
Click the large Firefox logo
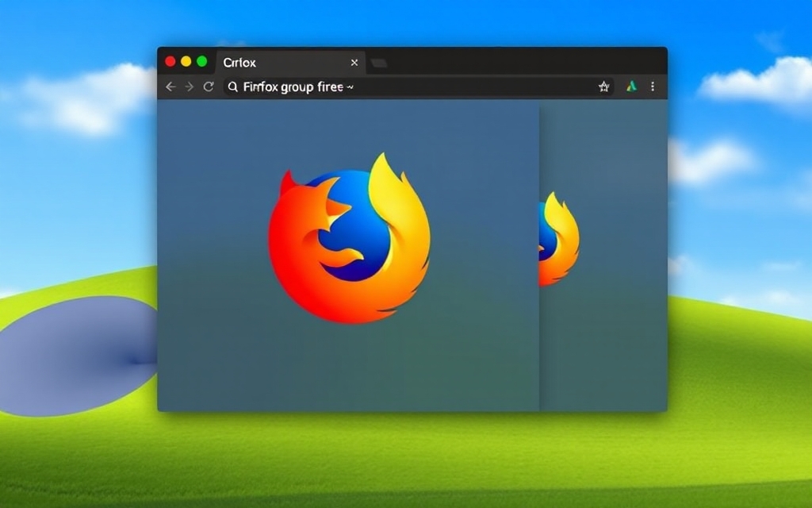tap(349, 238)
